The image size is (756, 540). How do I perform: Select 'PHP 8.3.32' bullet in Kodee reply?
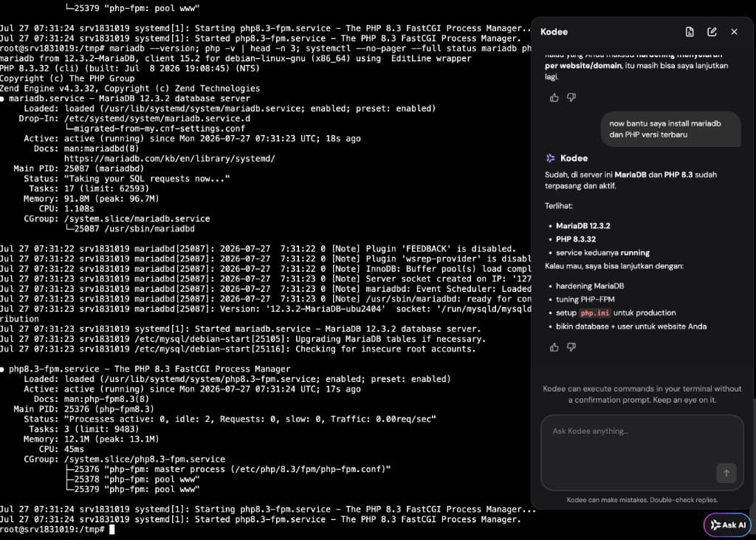pos(576,239)
